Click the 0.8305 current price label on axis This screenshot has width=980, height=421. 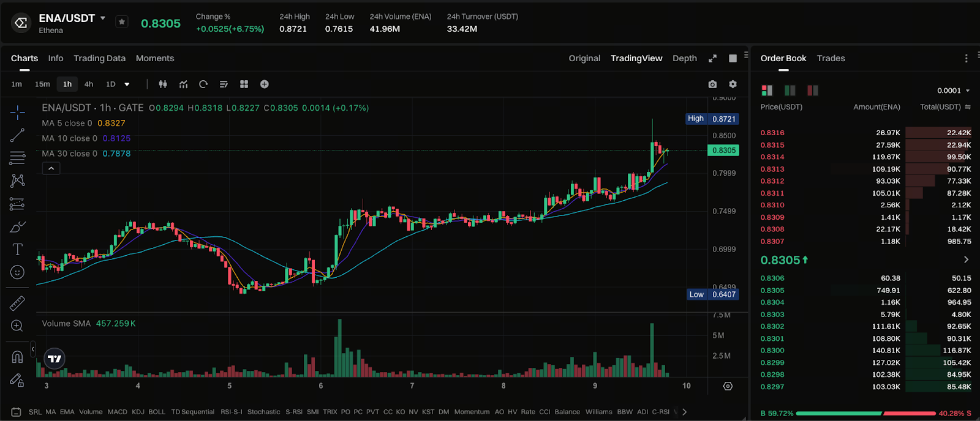[x=723, y=150]
